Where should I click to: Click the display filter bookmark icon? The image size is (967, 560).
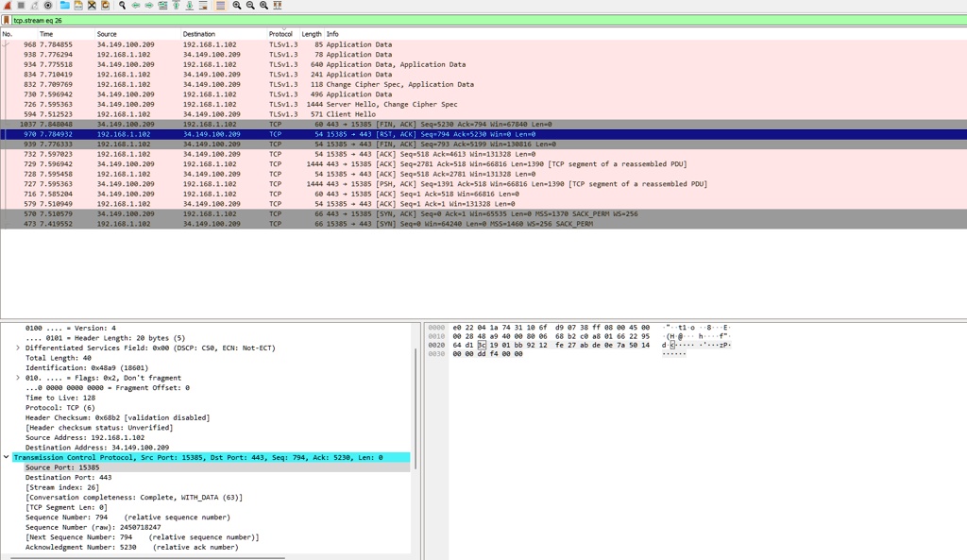point(7,20)
